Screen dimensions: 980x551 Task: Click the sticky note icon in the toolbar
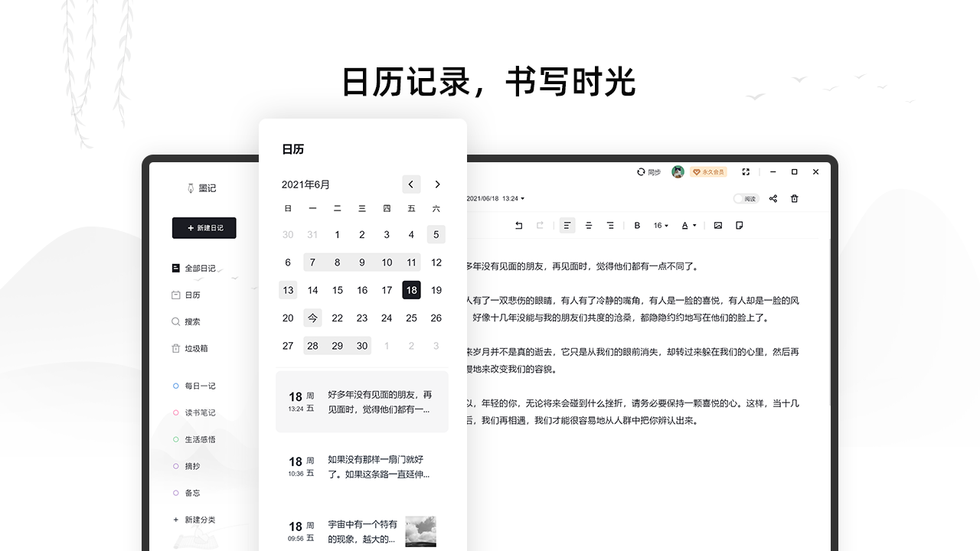[738, 225]
